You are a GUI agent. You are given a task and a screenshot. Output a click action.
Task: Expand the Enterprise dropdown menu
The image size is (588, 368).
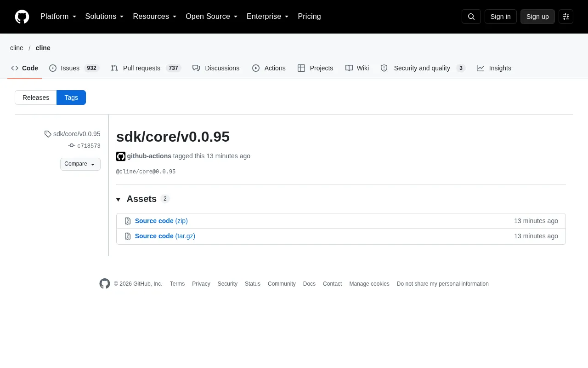[268, 17]
